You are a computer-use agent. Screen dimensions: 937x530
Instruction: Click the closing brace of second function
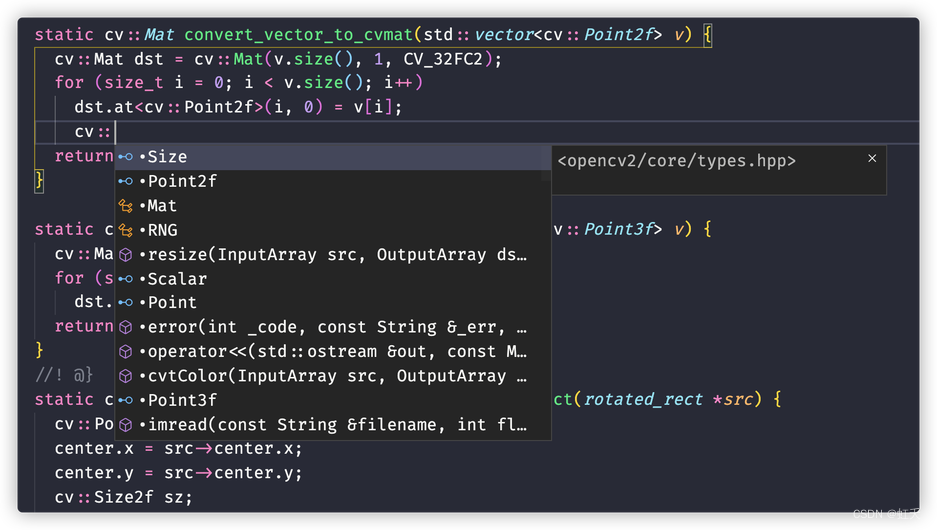click(x=39, y=350)
